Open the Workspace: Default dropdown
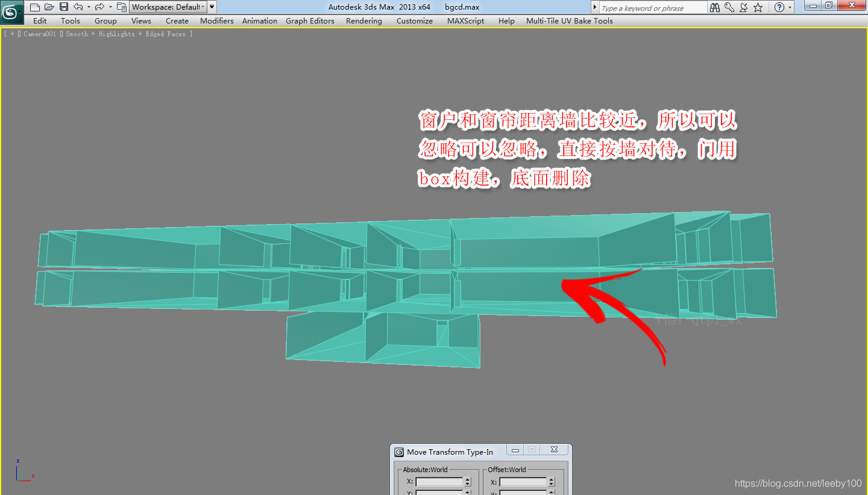The image size is (868, 495). [x=168, y=7]
